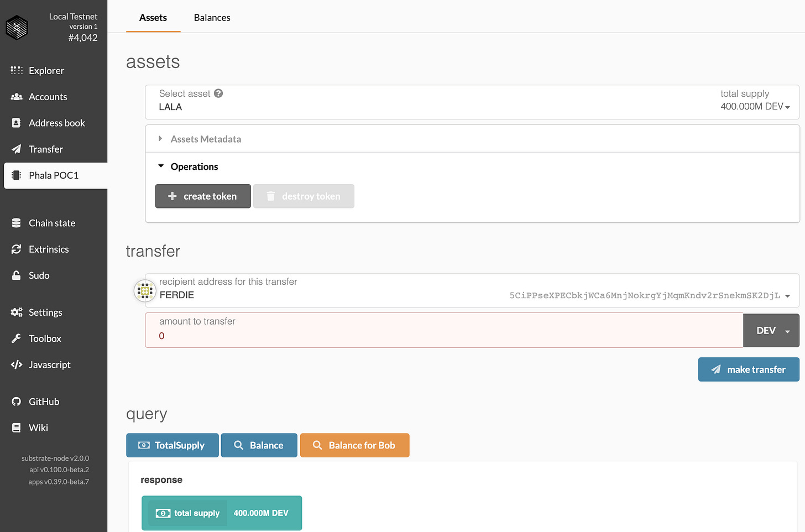Click the 400.000M DEV response value
The image size is (805, 532).
261,513
